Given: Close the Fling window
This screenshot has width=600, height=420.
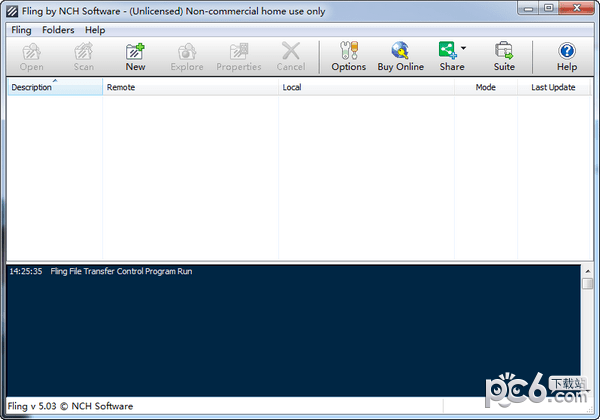Looking at the screenshot, I should [576, 8].
